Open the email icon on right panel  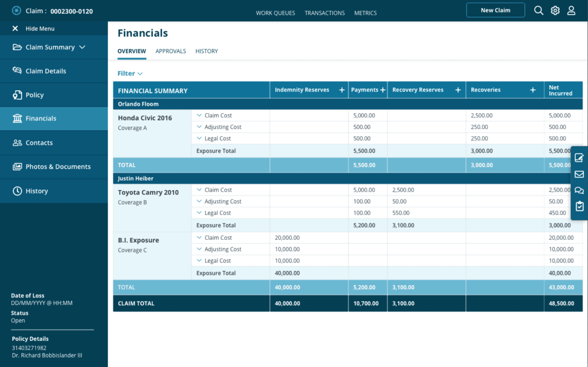579,174
